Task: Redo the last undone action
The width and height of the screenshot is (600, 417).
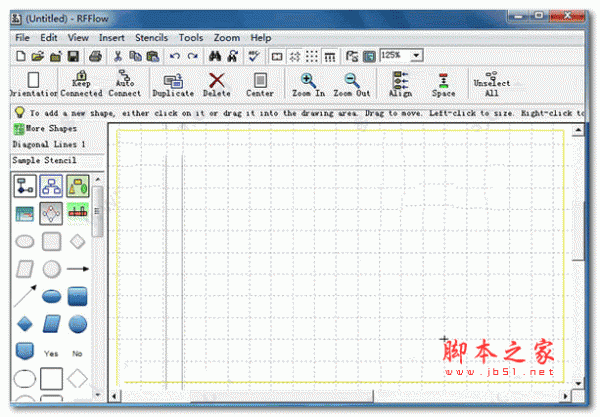Action: pyautogui.click(x=192, y=56)
